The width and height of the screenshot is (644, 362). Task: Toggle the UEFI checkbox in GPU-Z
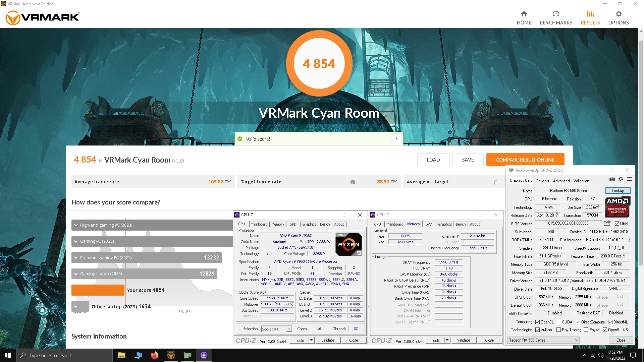click(x=617, y=224)
